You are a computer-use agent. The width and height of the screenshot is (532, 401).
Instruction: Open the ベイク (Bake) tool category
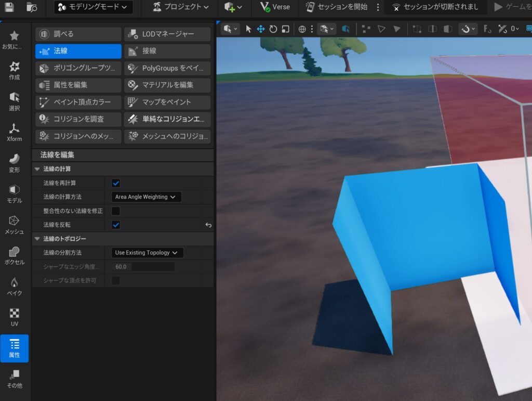pyautogui.click(x=14, y=286)
